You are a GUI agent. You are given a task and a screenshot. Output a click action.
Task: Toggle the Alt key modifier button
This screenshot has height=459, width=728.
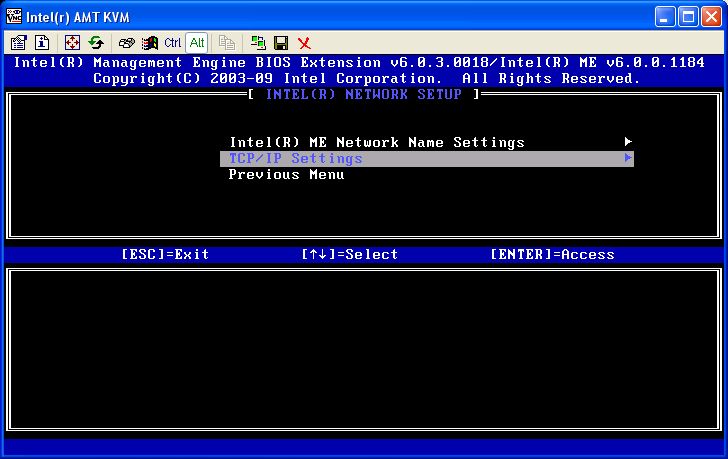(196, 43)
